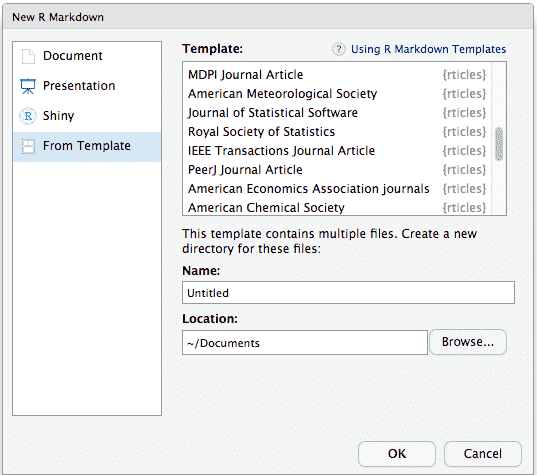Choose PeerJ Journal Article template
The height and width of the screenshot is (475, 537).
(337, 170)
